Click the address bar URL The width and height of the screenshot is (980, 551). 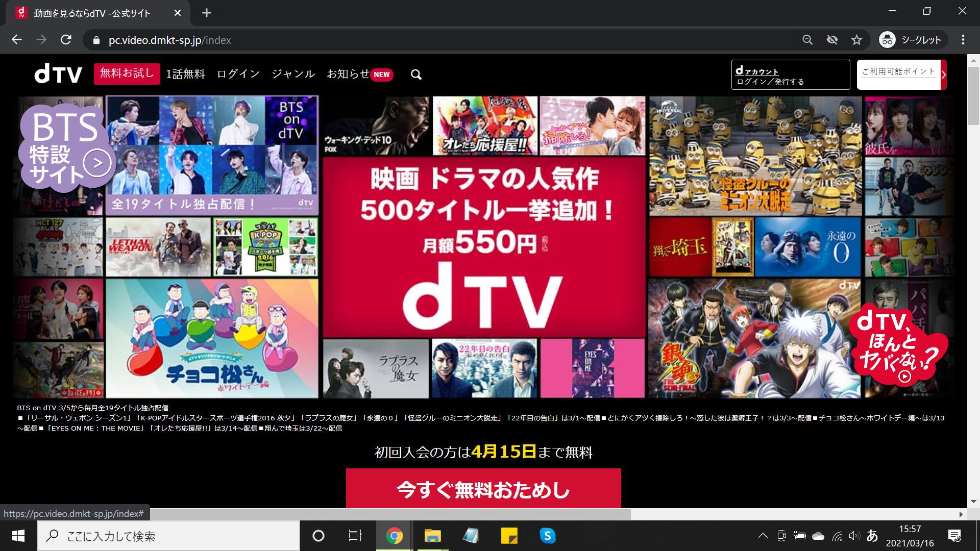tap(169, 40)
